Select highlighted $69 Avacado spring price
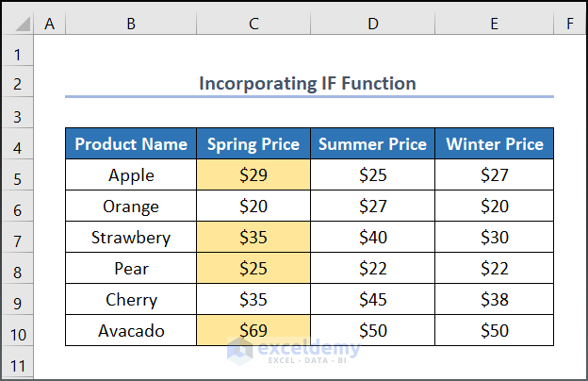This screenshot has height=381, width=588. pos(253,331)
